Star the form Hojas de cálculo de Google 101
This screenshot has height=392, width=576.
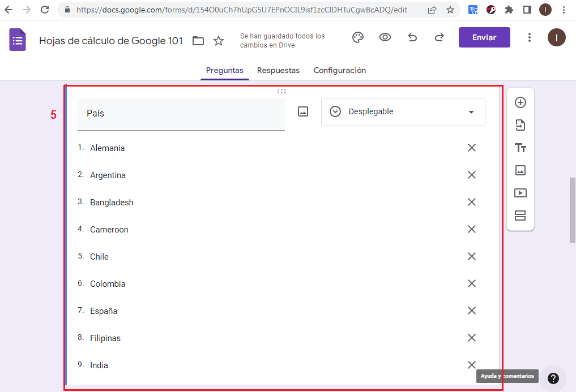pyautogui.click(x=219, y=40)
